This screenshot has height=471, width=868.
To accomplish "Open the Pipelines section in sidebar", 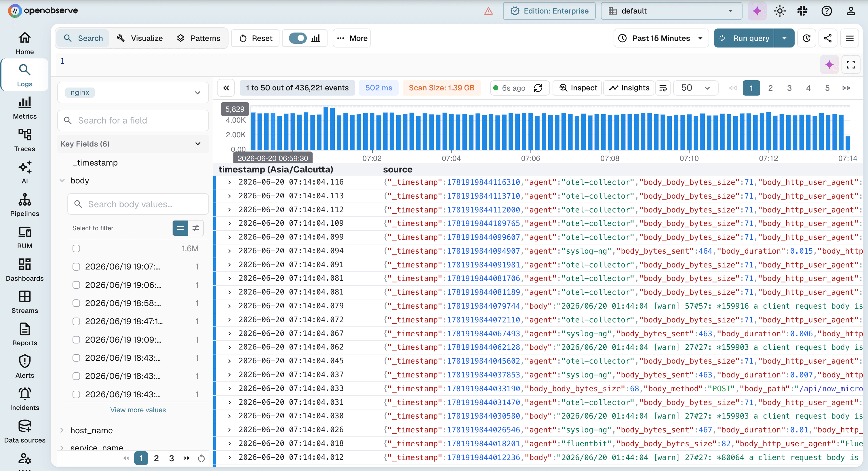I will point(24,205).
